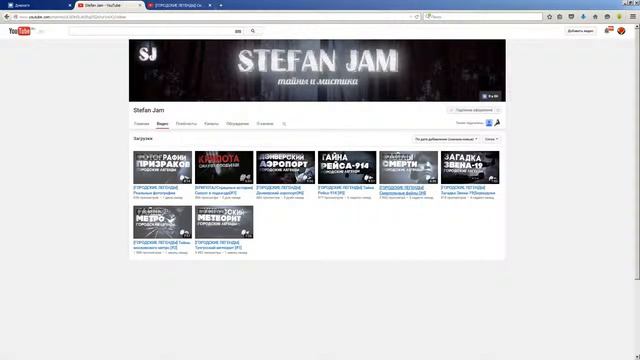
Task: Go to the browser home page icon
Action: pyautogui.click(x=595, y=17)
